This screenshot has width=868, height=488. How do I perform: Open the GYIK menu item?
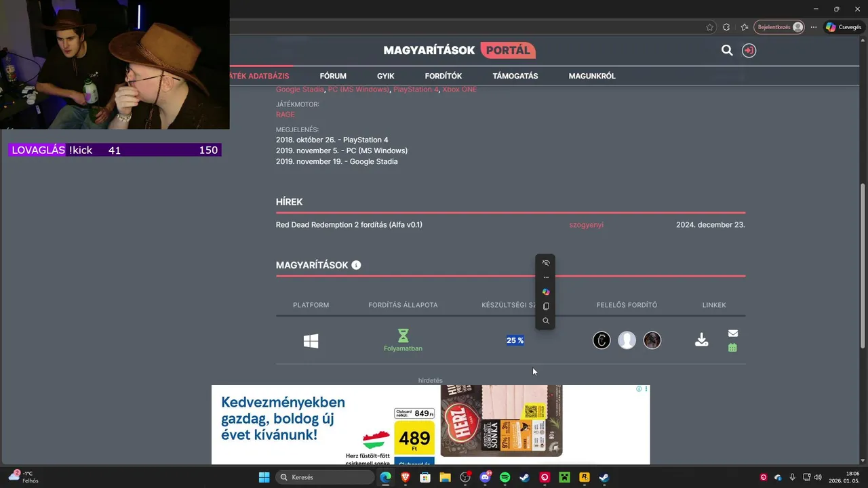point(386,76)
